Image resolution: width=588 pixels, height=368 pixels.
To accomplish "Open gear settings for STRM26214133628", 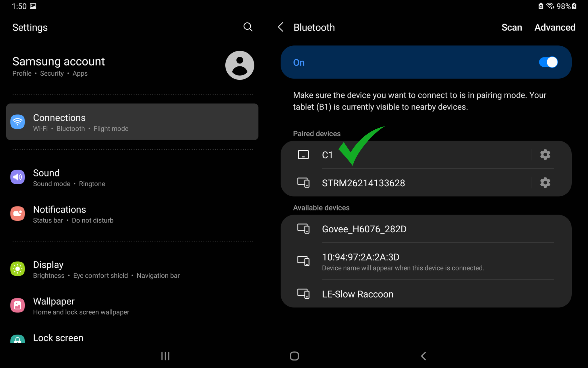I will [x=545, y=183].
